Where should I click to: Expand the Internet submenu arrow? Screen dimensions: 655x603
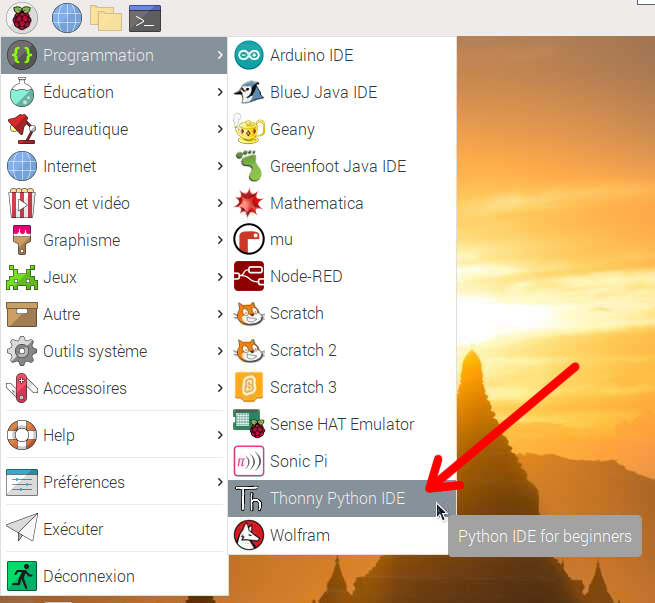(220, 166)
